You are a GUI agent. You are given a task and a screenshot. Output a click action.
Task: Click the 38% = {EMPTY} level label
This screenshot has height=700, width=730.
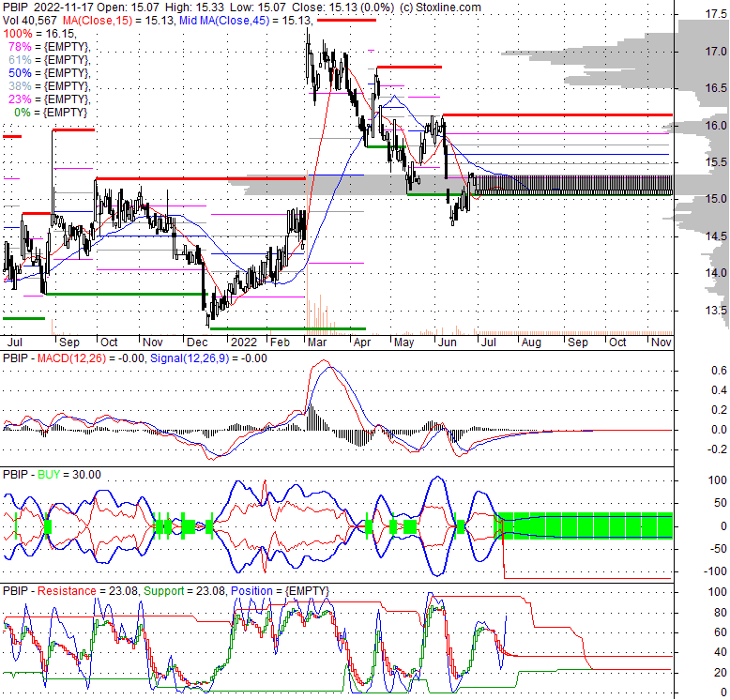pos(50,85)
